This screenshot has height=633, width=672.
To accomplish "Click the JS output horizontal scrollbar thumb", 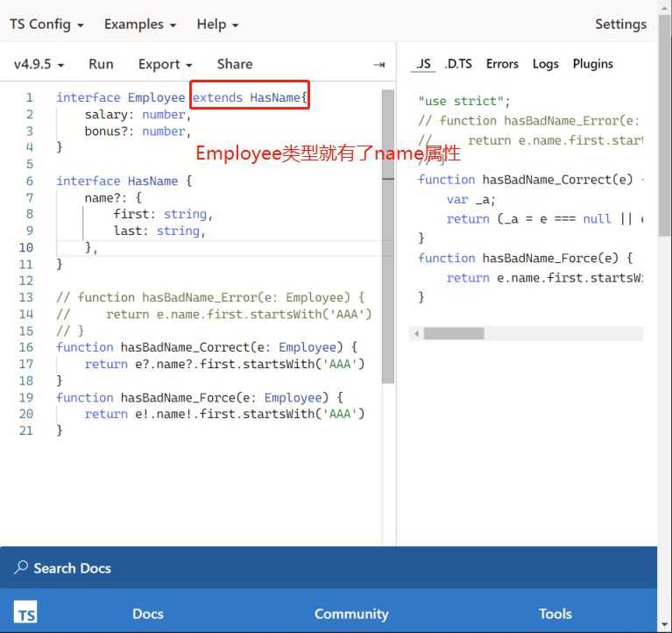I will point(454,333).
